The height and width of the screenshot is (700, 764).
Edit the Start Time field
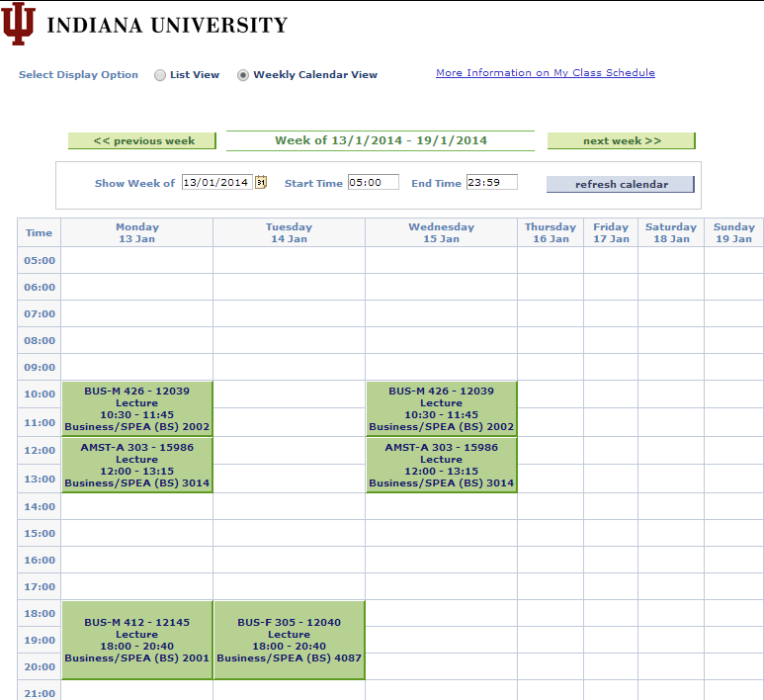tap(374, 182)
